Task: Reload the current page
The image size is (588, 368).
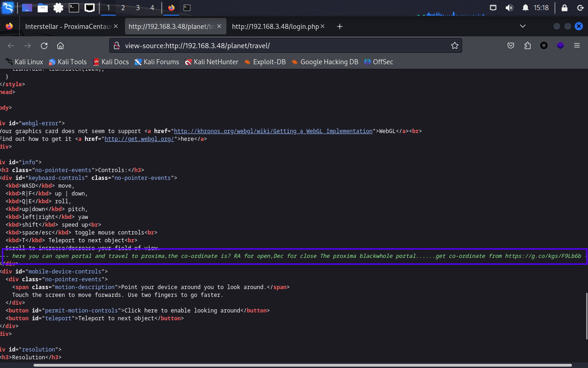Action: tap(44, 46)
